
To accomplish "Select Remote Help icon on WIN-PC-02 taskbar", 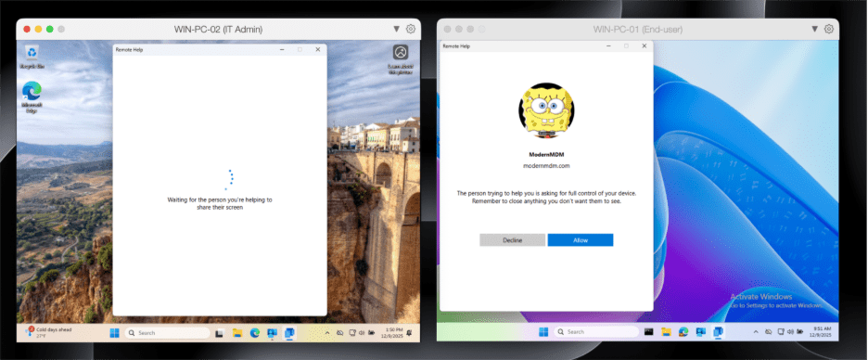I will (289, 333).
